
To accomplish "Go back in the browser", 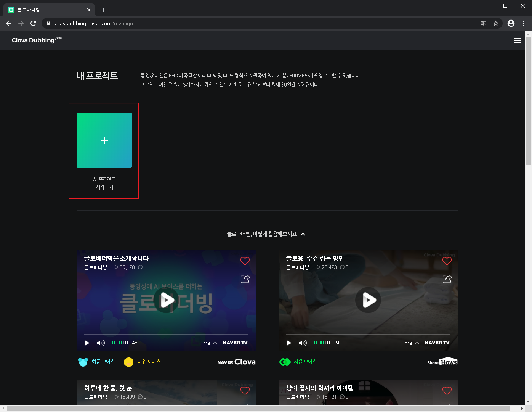I will [9, 23].
